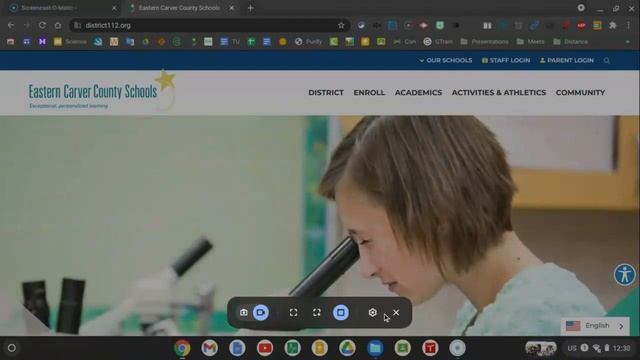Go to the browser home page
Screen dimensions: 640x360
(x=58, y=25)
